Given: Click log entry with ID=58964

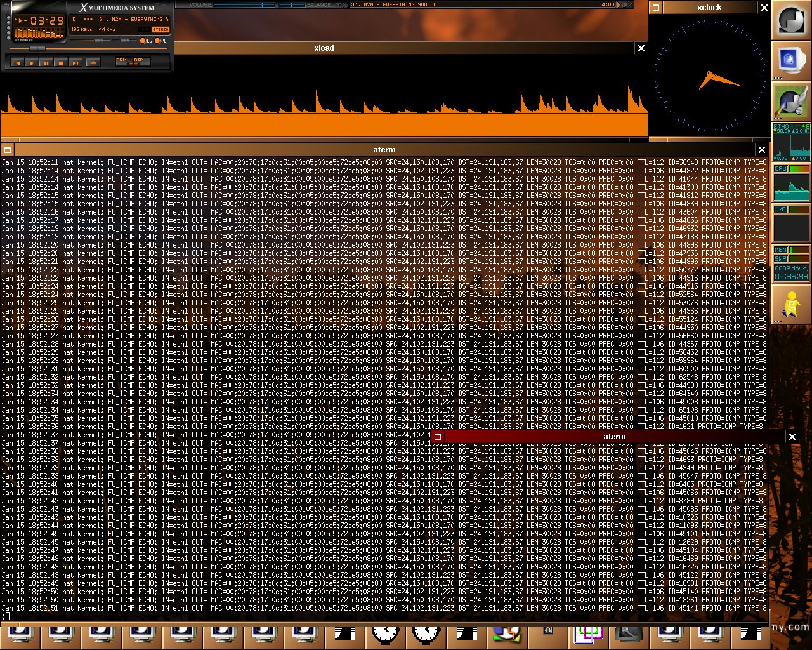Looking at the screenshot, I should point(384,361).
